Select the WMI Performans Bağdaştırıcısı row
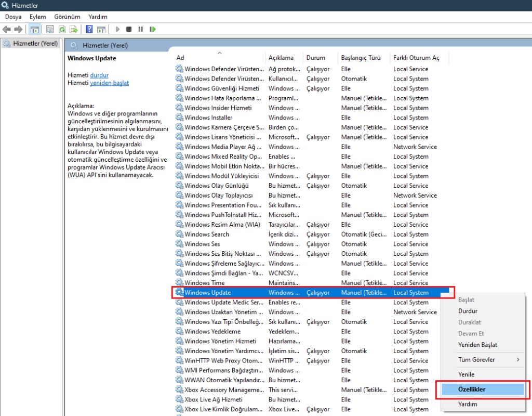 coord(307,370)
